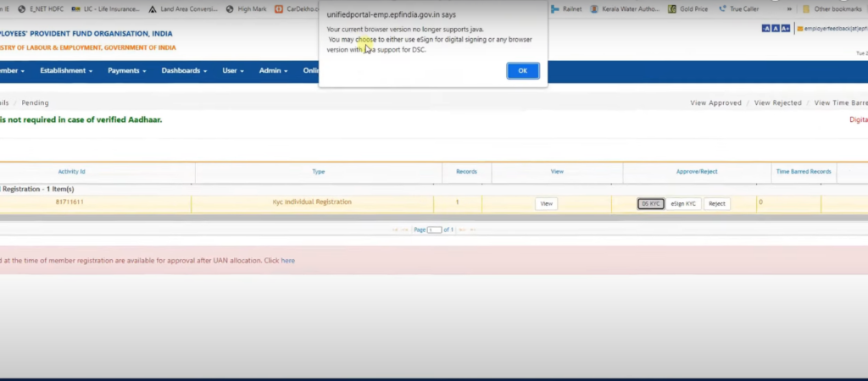Image resolution: width=868 pixels, height=381 pixels.
Task: Open the CarDekho bookmark
Action: (x=297, y=8)
